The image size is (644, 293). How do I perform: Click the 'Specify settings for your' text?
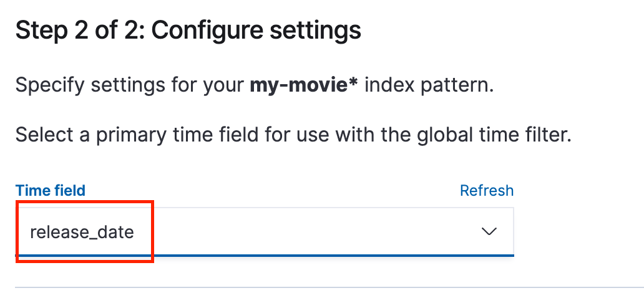pyautogui.click(x=130, y=85)
